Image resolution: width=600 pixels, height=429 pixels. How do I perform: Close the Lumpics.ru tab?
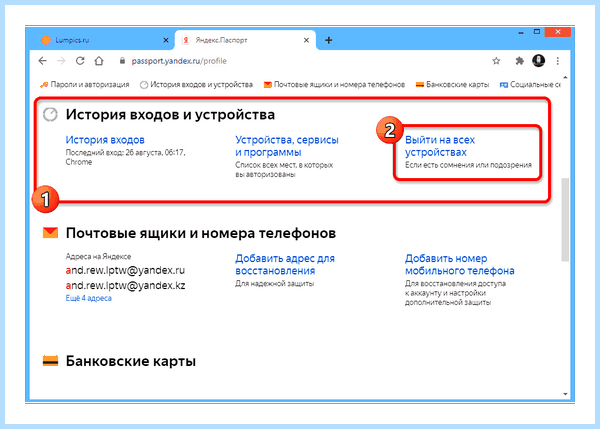click(166, 40)
